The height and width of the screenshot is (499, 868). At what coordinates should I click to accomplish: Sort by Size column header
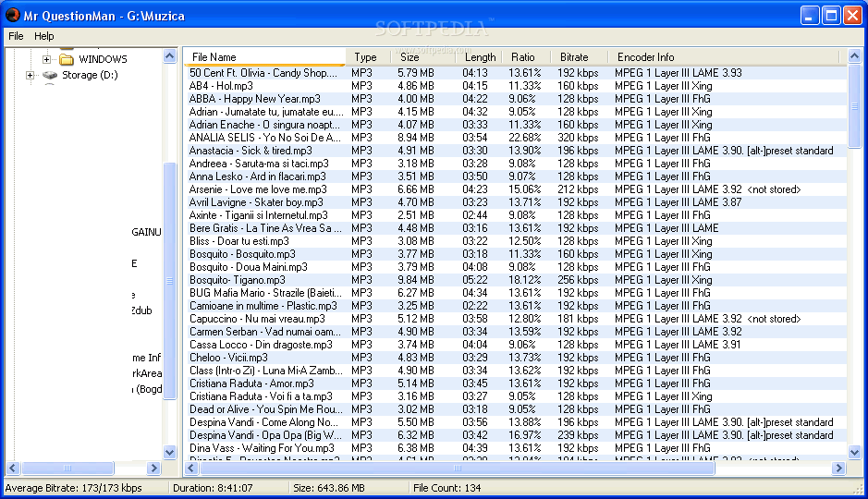[423, 57]
